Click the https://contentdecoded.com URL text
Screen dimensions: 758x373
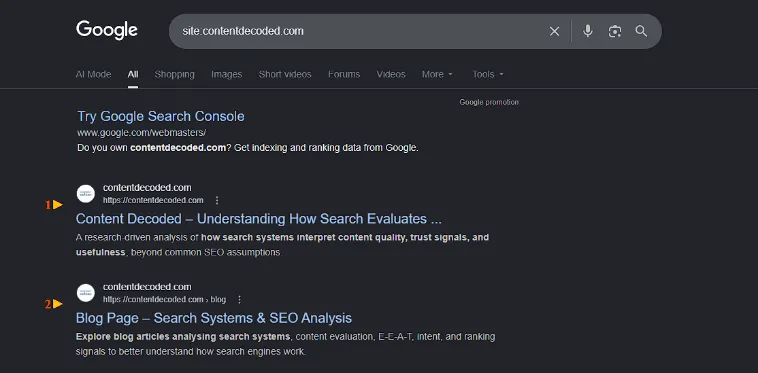pos(153,200)
